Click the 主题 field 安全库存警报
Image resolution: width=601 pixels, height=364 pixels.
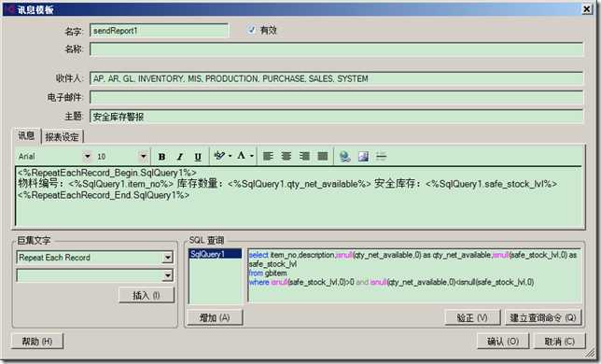point(337,117)
